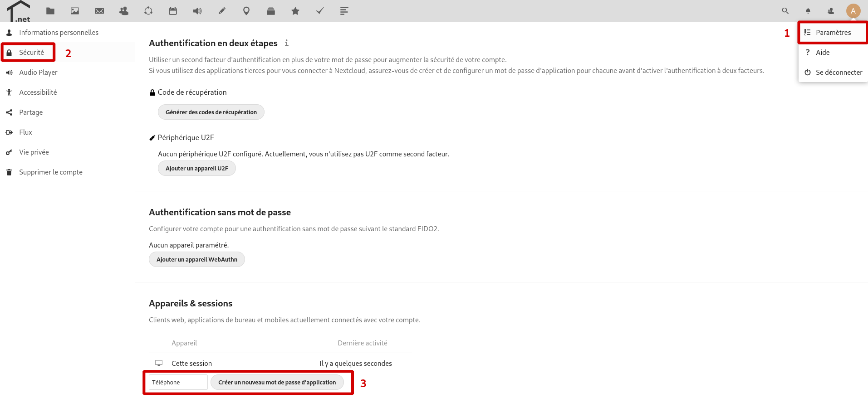Open the Tasks checkmark icon
This screenshot has width=868, height=398.
[320, 11]
